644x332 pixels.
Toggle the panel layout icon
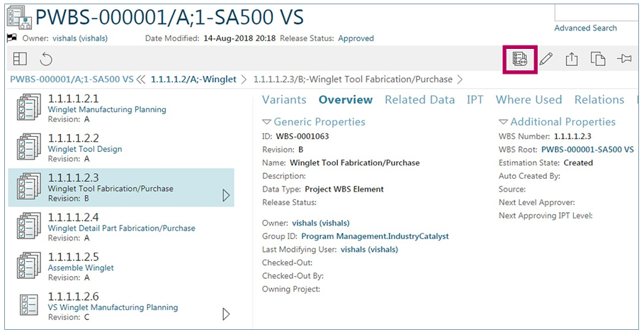coord(20,60)
